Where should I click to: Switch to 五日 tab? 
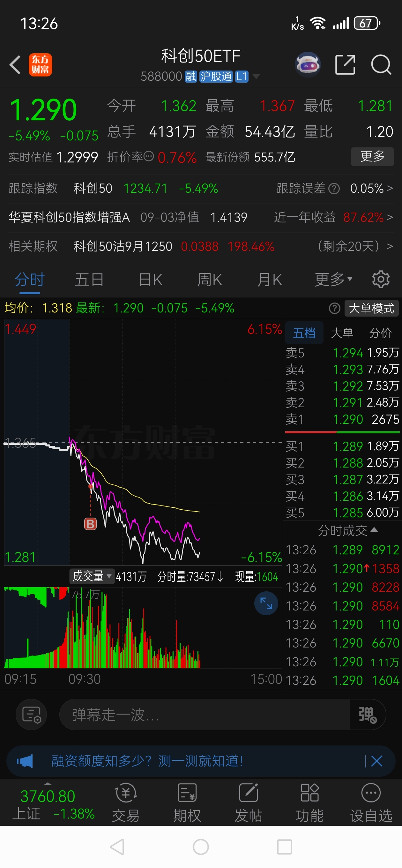coord(89,279)
